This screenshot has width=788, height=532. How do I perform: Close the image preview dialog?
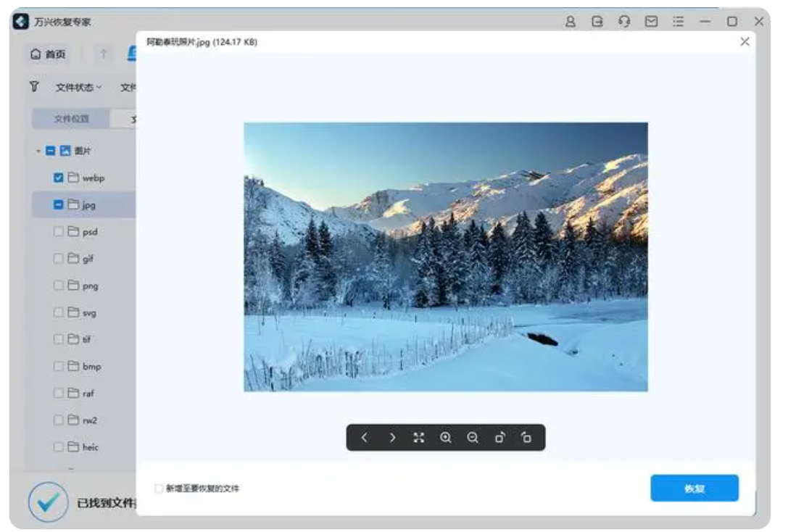coord(745,42)
